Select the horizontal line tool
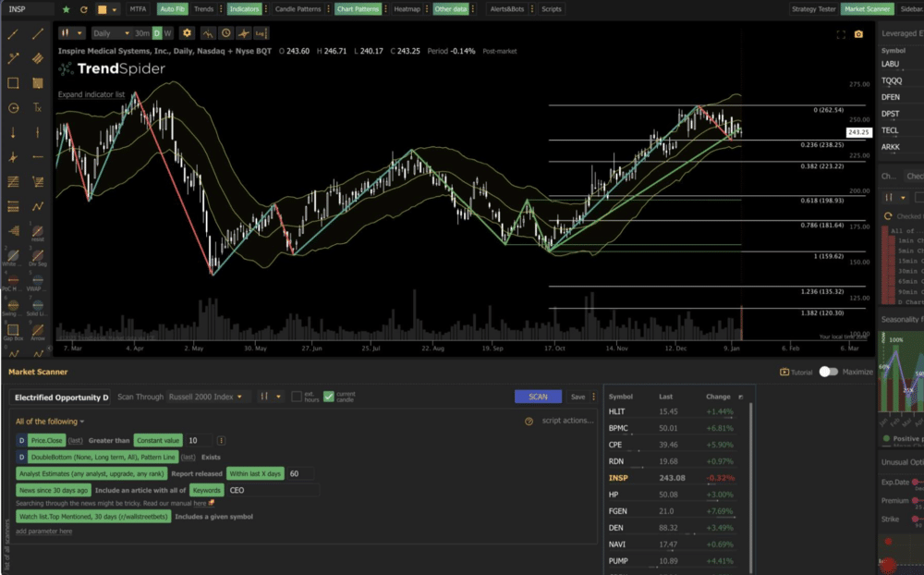The image size is (924, 575). (38, 157)
